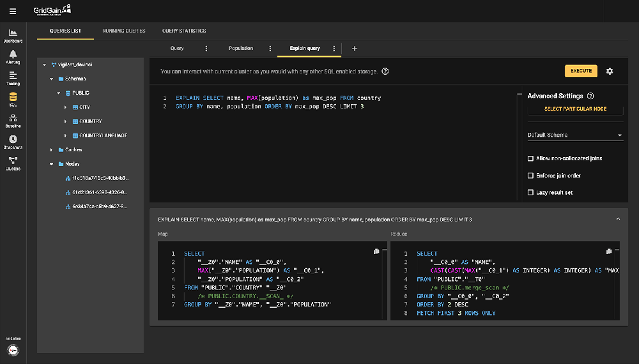Viewport: 639px width, 364px height.
Task: Open the options menu of Explain query tab
Action: pyautogui.click(x=334, y=49)
